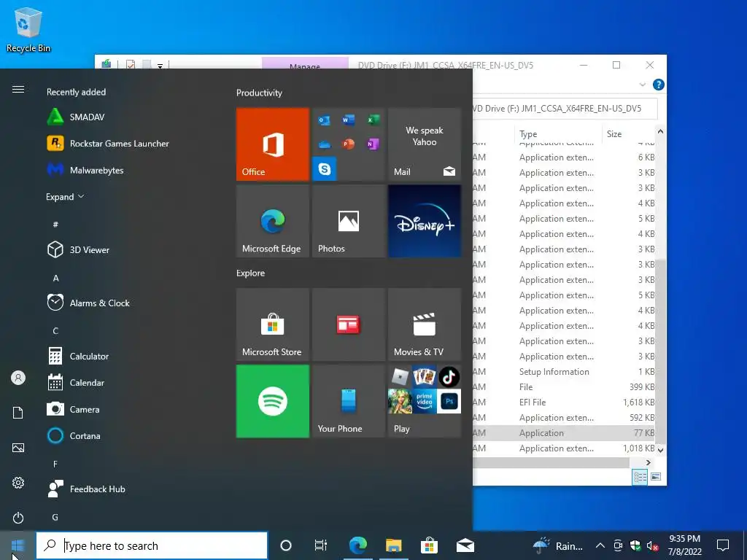The height and width of the screenshot is (560, 747).
Task: Select the Manage tab in Explorer
Action: (x=305, y=64)
